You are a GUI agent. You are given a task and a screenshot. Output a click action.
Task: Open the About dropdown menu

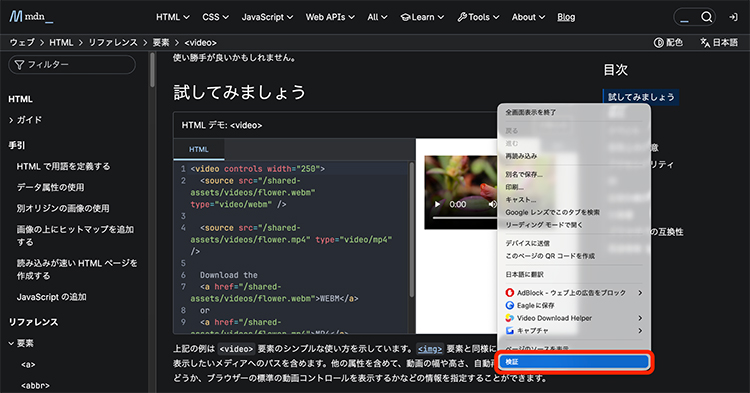[528, 17]
